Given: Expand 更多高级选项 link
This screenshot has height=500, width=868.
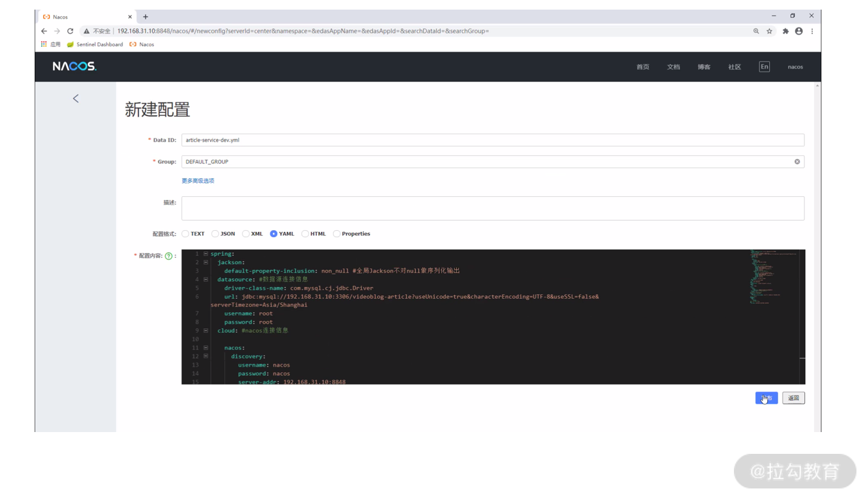Looking at the screenshot, I should (198, 181).
